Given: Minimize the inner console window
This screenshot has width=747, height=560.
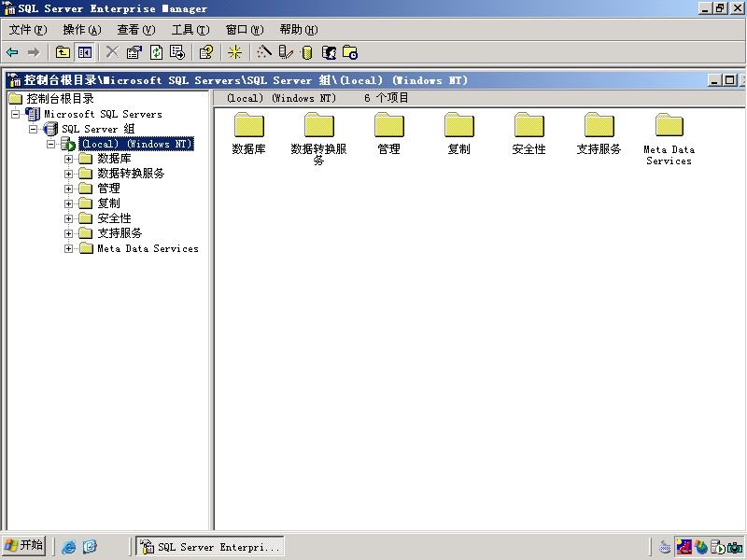Looking at the screenshot, I should [x=713, y=80].
